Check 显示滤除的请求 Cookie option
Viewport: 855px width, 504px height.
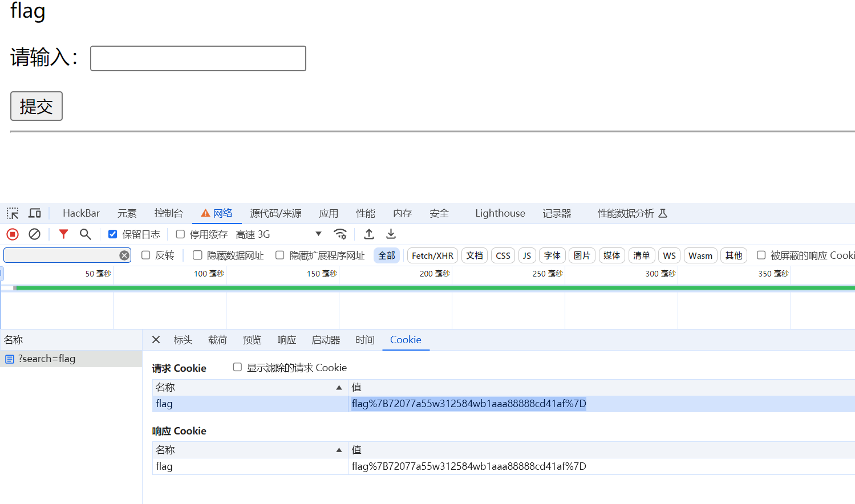tap(237, 367)
